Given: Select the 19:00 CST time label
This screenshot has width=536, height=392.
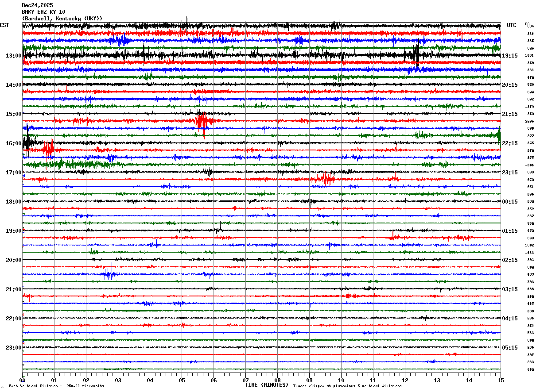Looking at the screenshot, I should (13, 231).
